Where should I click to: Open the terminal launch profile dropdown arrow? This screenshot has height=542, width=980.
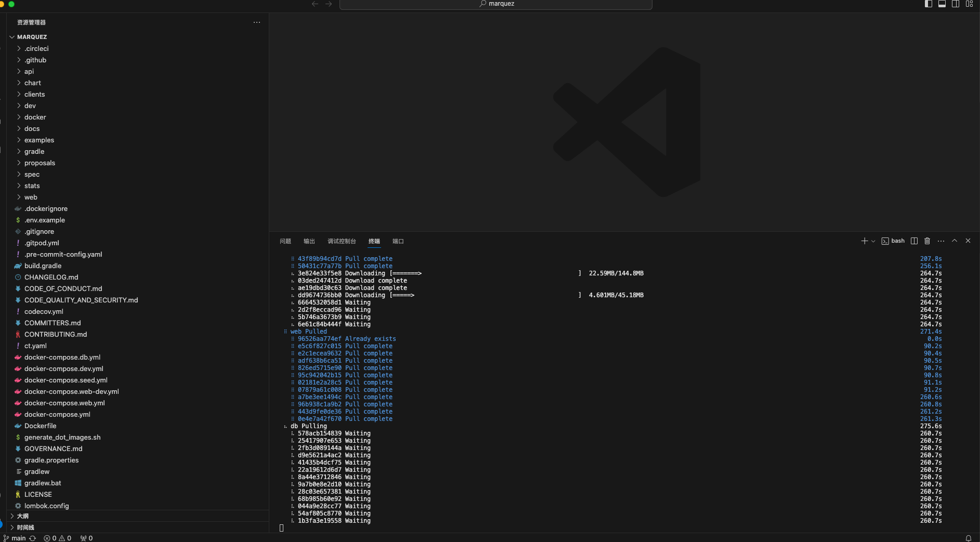coord(873,241)
